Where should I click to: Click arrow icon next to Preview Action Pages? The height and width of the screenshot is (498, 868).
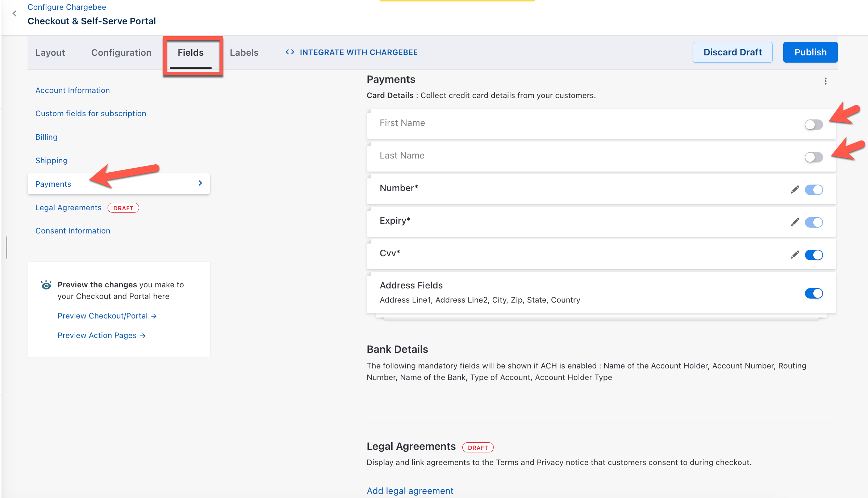(x=143, y=336)
